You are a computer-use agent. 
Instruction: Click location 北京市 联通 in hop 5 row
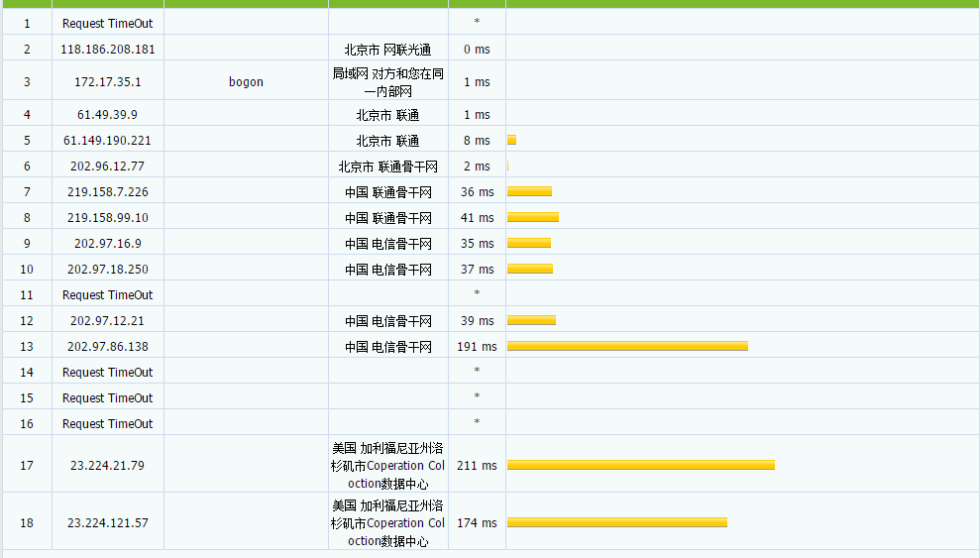pyautogui.click(x=387, y=141)
